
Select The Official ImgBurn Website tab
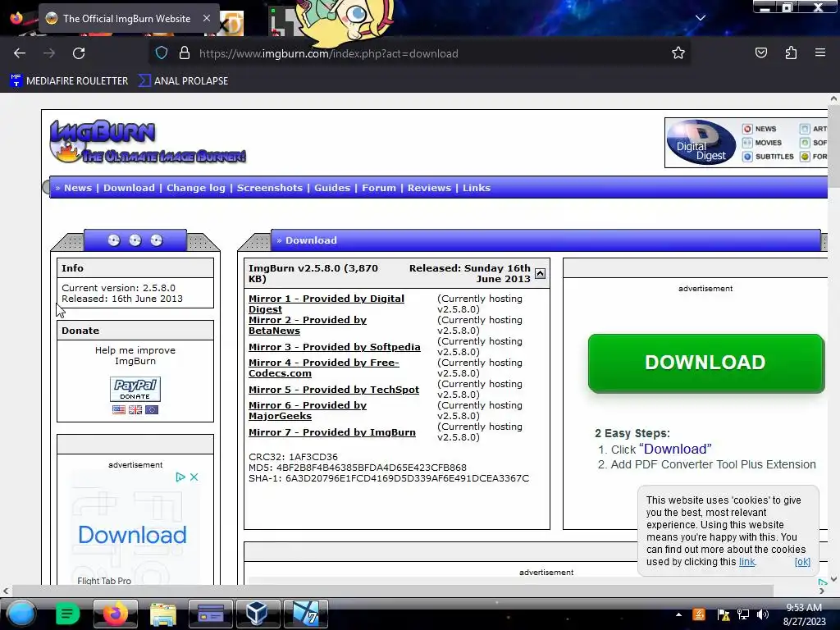pyautogui.click(x=127, y=19)
